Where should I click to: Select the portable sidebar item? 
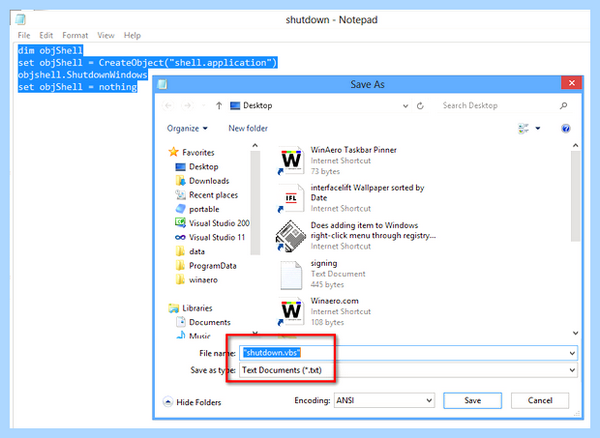coord(197,209)
